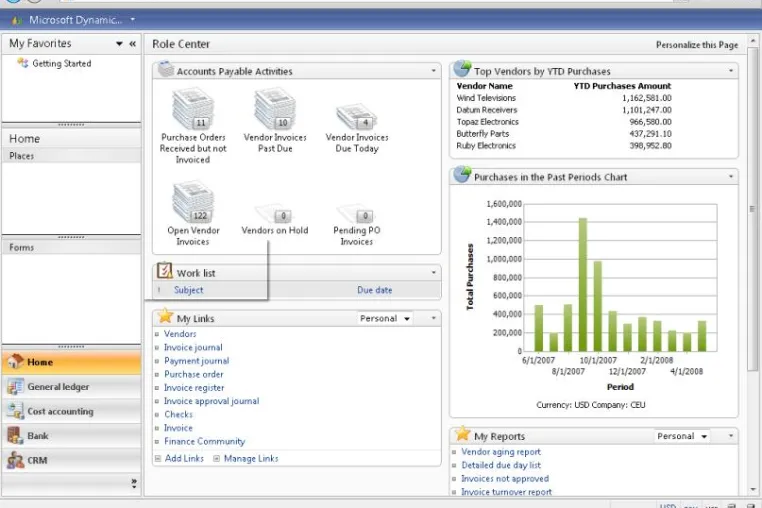762x508 pixels.
Task: Select the Places section header
Action: [71, 156]
